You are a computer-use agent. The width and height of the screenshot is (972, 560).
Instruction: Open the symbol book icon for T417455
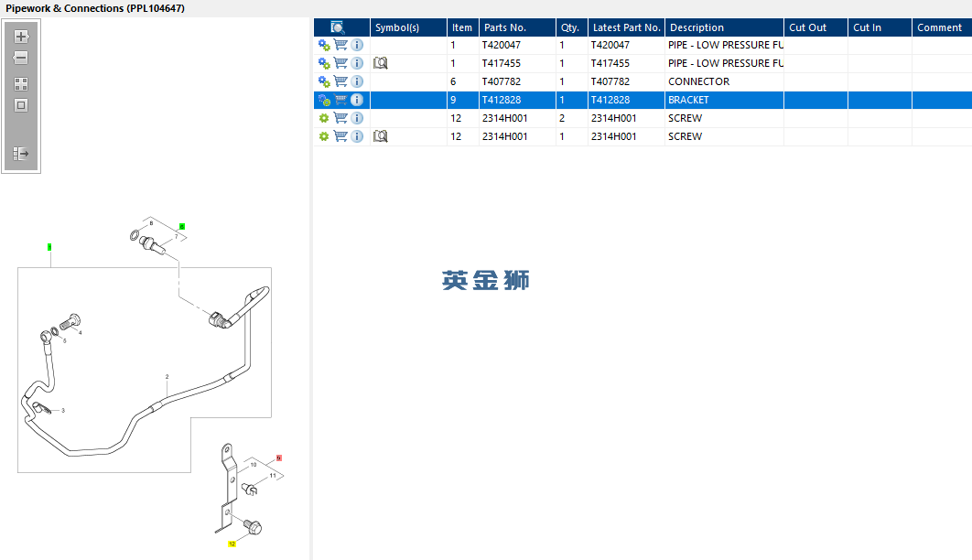381,62
